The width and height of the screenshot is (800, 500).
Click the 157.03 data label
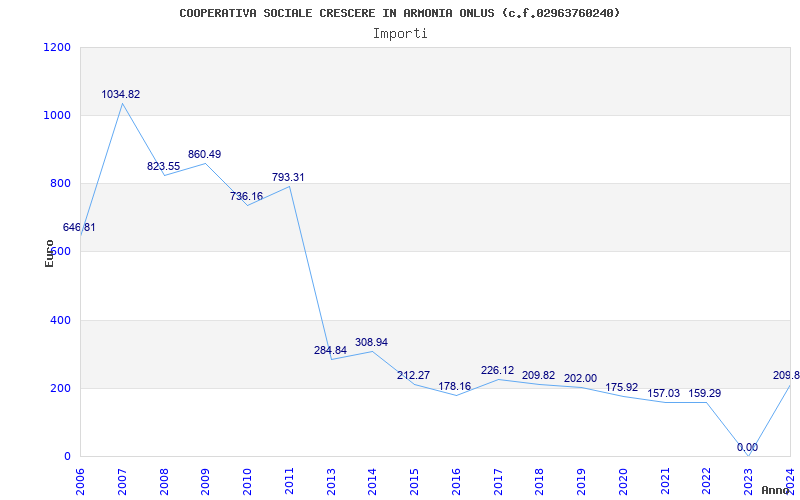point(664,394)
